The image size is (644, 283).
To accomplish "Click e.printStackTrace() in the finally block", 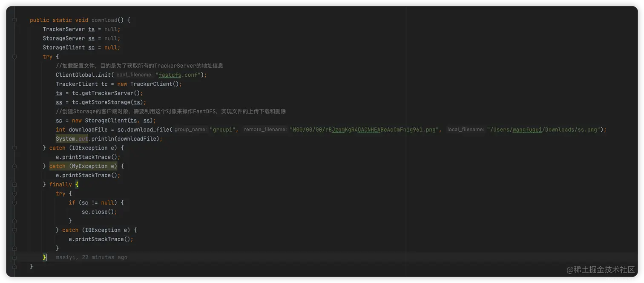I will pyautogui.click(x=101, y=239).
